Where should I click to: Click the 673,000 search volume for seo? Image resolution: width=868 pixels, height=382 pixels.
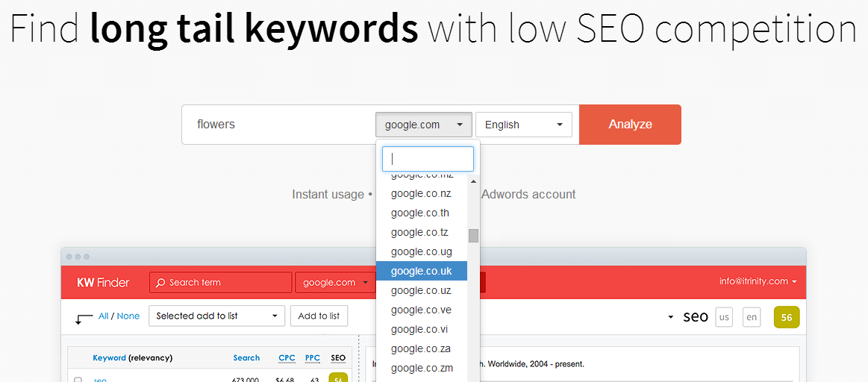click(x=246, y=379)
